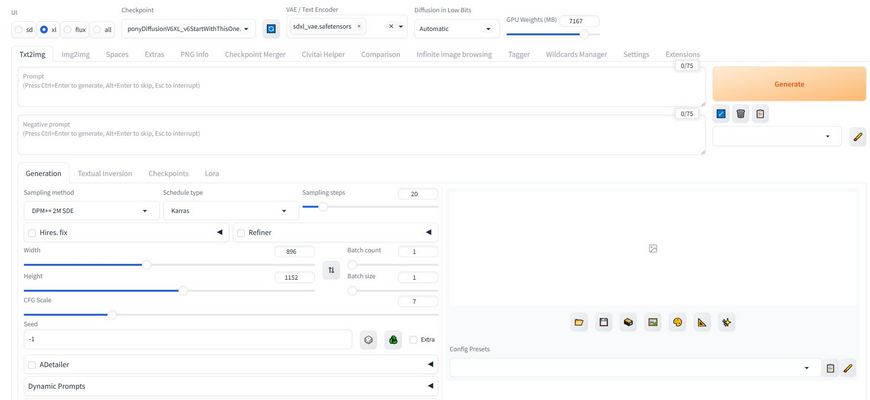Viewport: 870px width, 400px height.
Task: Expand the Hires. fix section arrow
Action: coord(219,232)
